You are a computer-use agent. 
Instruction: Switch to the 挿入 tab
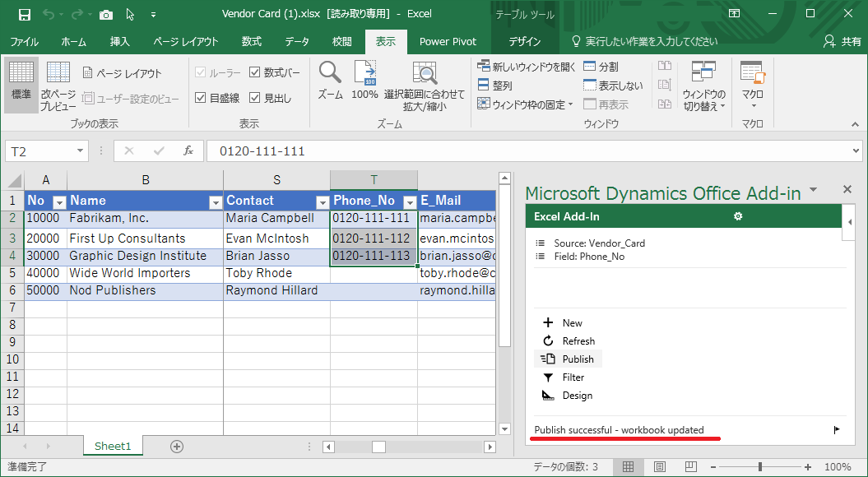[x=119, y=41]
